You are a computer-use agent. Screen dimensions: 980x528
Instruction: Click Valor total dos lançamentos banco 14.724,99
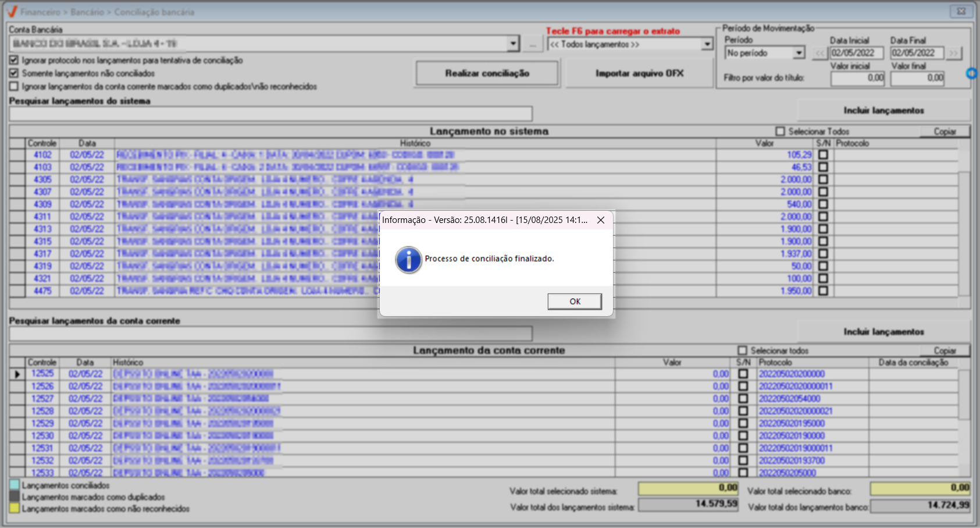920,505
